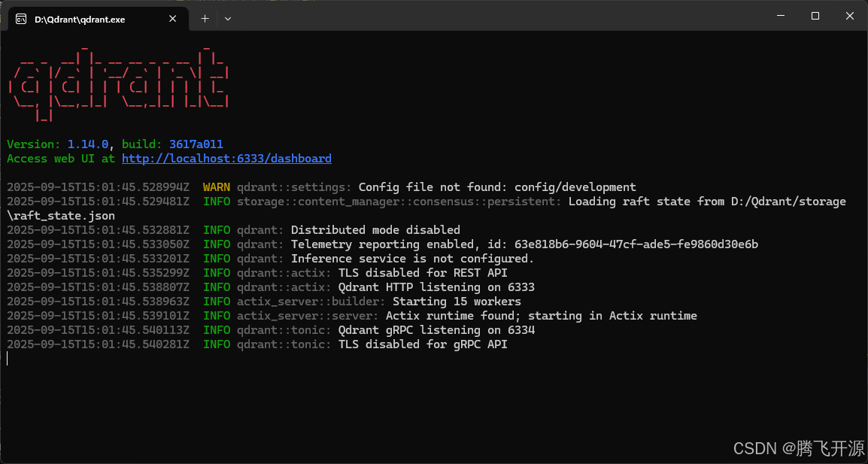Click 'Loading raft state from D:/Qdrant/storage' text
The height and width of the screenshot is (464, 868).
tap(707, 202)
